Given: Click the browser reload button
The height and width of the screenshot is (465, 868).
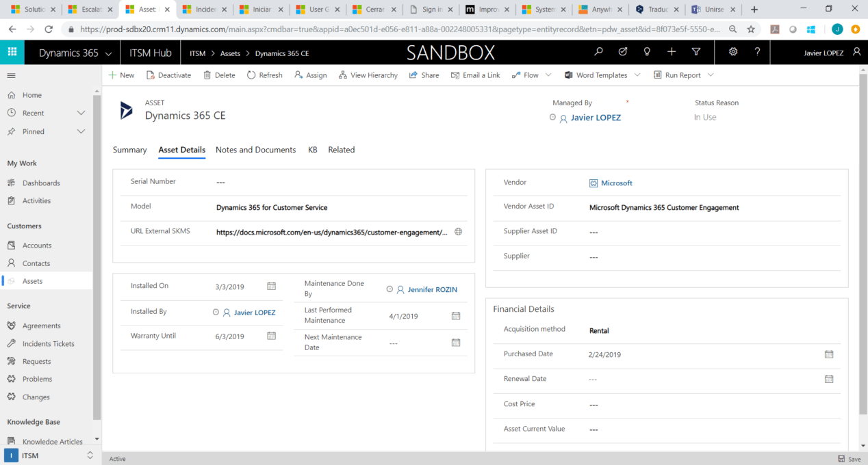Looking at the screenshot, I should [49, 29].
